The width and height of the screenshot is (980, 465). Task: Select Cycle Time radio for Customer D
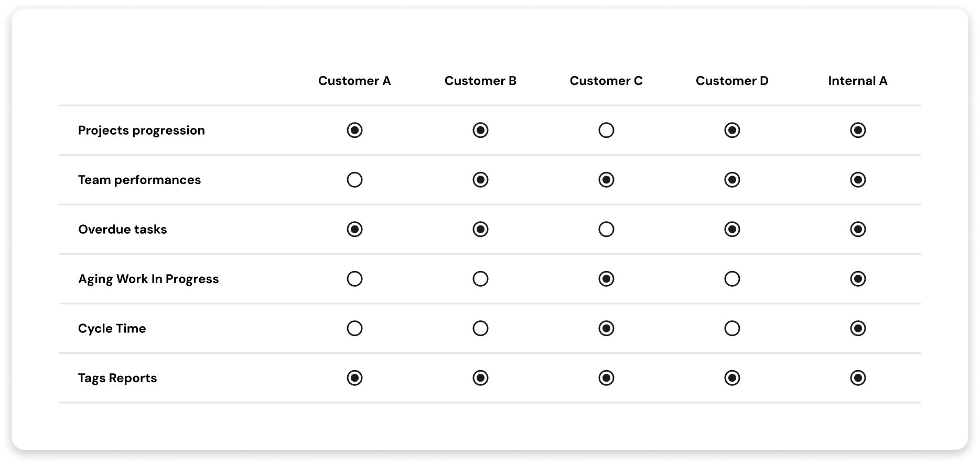click(732, 328)
